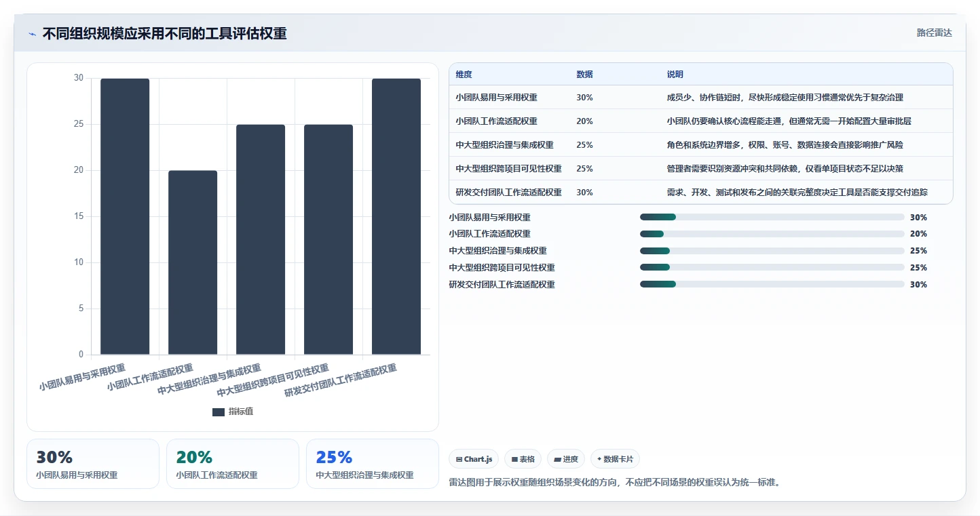The height and width of the screenshot is (516, 980).
Task: Click the first bar 小团队易用与采用权重 in chart
Action: [x=125, y=216]
